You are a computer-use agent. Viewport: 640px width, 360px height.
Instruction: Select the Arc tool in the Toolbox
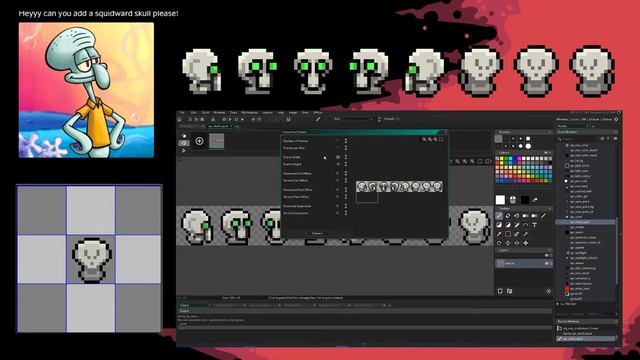[x=525, y=225]
